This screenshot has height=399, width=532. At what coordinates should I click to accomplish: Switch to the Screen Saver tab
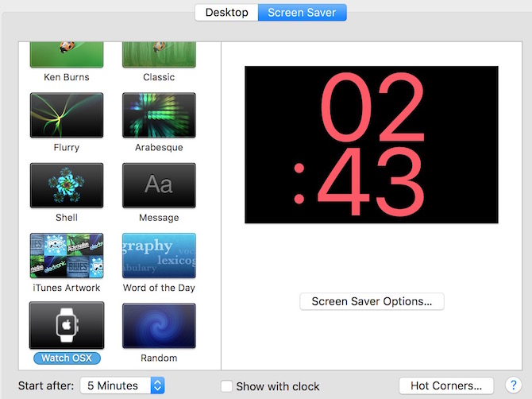[303, 13]
